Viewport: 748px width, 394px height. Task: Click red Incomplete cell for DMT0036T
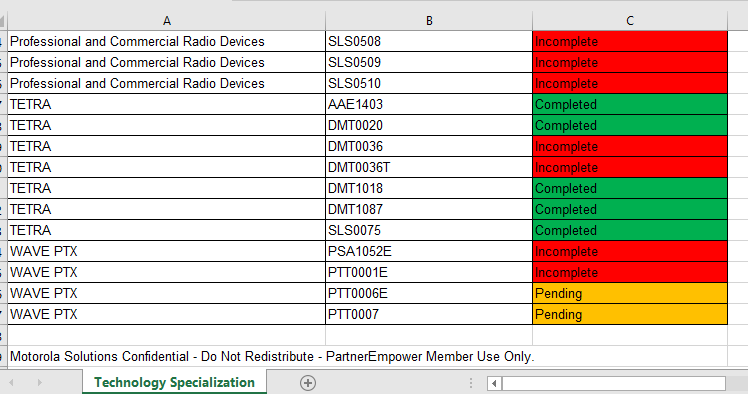[630, 167]
